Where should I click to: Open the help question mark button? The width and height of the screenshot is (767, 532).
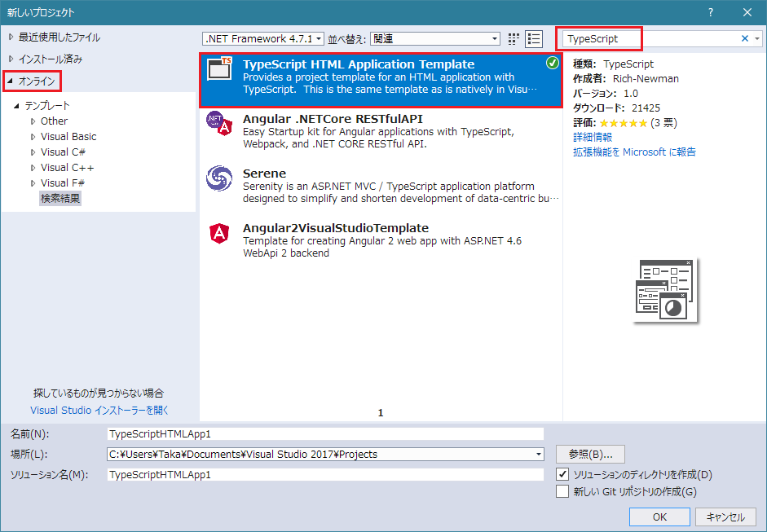(x=711, y=12)
